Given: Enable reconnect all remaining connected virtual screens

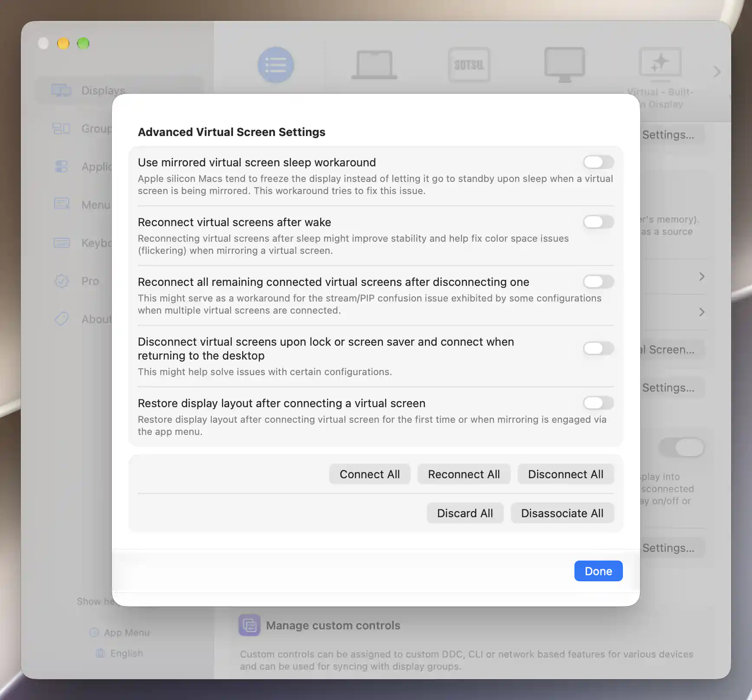Looking at the screenshot, I should (x=598, y=282).
